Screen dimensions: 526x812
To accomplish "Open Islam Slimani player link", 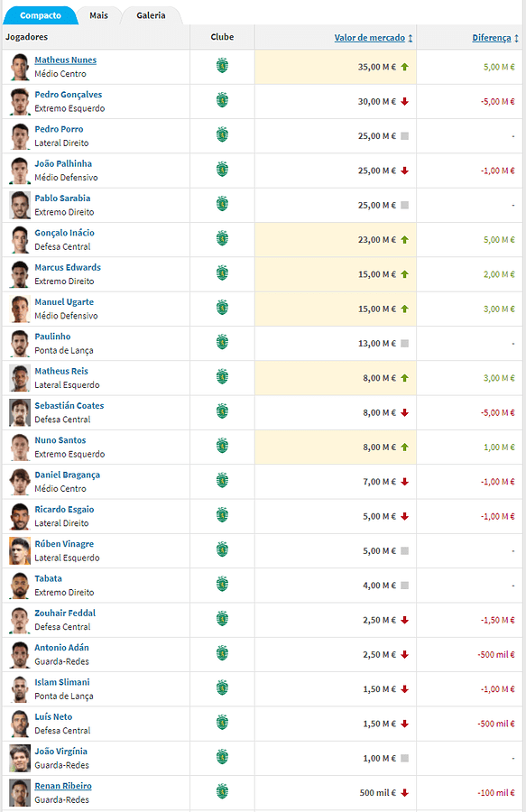I will 62,682.
